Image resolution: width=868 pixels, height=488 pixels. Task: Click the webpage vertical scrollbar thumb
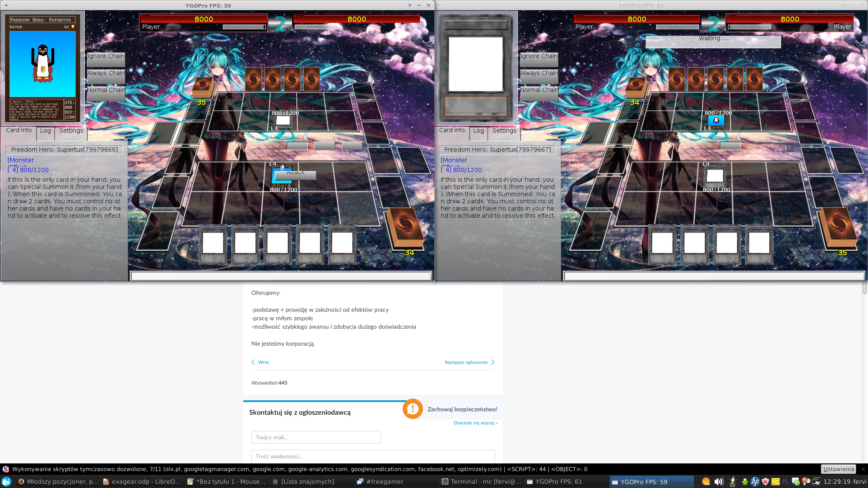pos(865,287)
